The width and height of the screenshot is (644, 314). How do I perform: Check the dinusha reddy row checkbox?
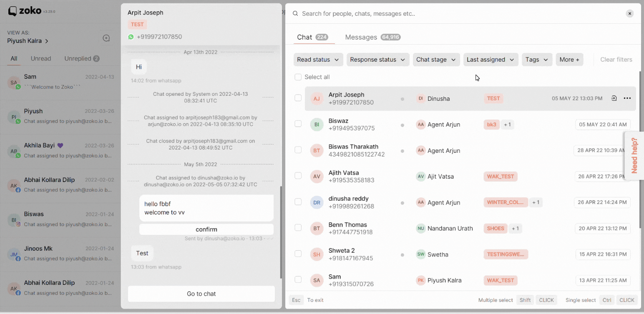click(298, 202)
